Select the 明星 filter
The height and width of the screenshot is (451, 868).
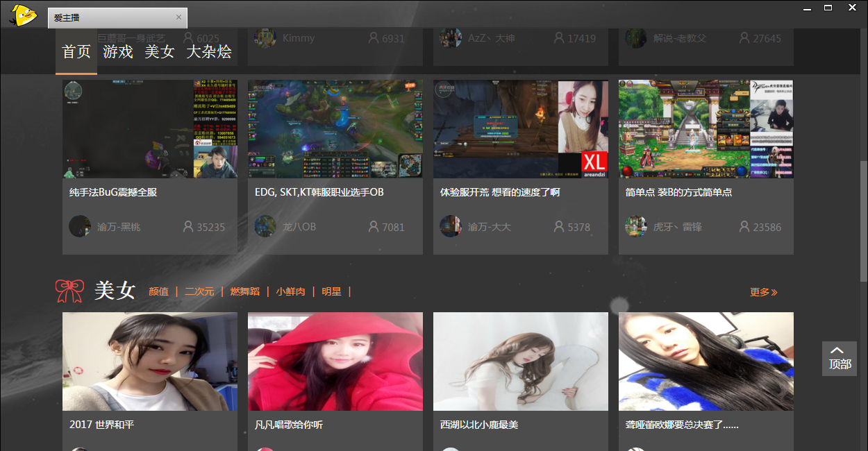coord(331,291)
